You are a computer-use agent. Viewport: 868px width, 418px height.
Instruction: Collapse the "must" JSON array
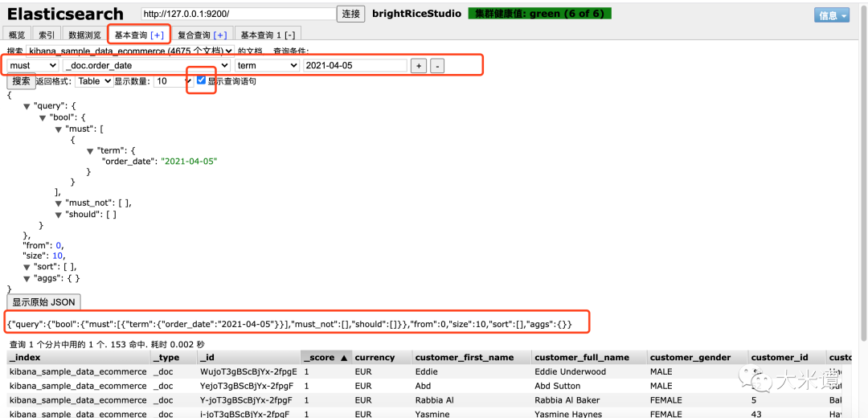click(x=59, y=129)
